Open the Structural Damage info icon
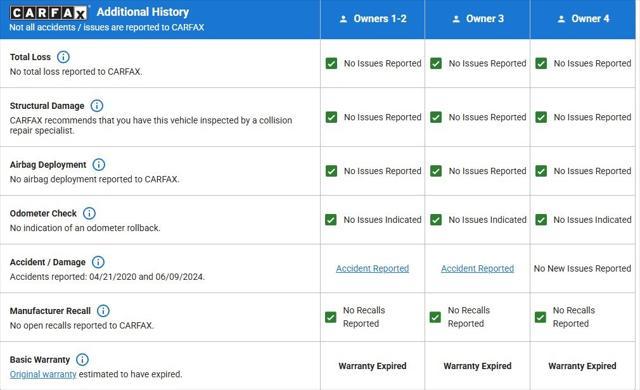The width and height of the screenshot is (640, 390). pyautogui.click(x=97, y=106)
